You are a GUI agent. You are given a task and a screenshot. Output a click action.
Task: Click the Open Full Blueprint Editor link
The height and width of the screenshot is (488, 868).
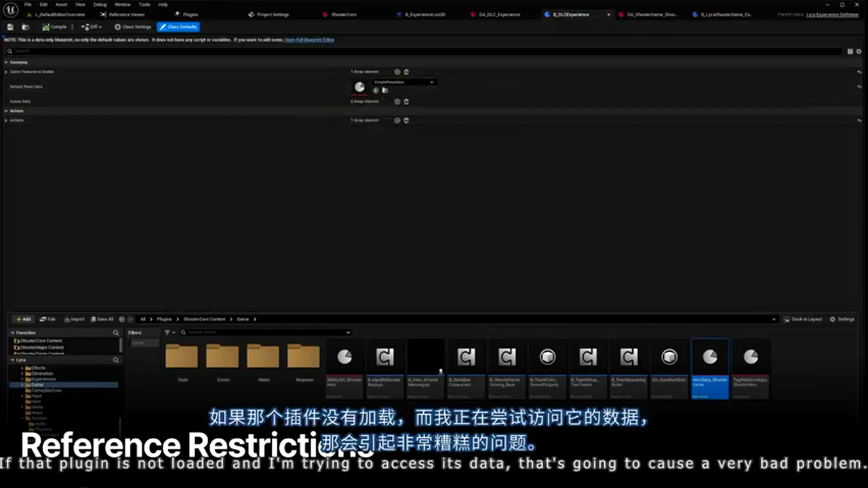(309, 40)
